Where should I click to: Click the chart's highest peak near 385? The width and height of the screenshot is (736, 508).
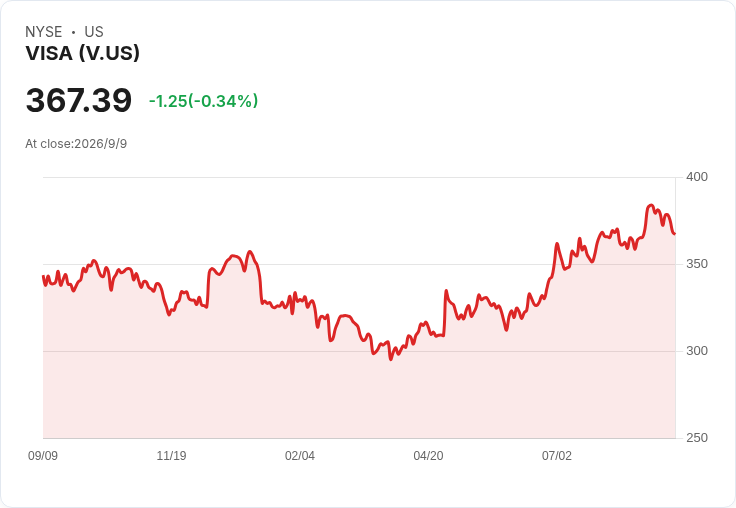click(x=651, y=205)
